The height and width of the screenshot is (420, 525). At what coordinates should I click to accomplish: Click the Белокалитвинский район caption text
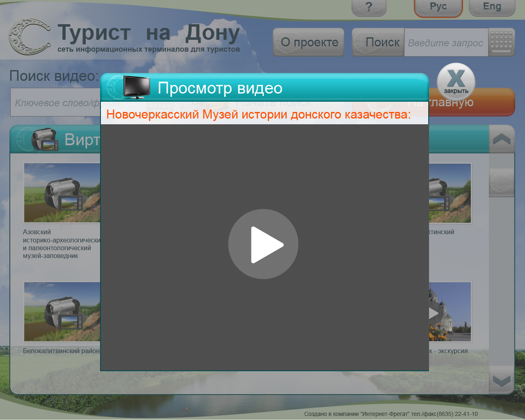click(x=62, y=351)
